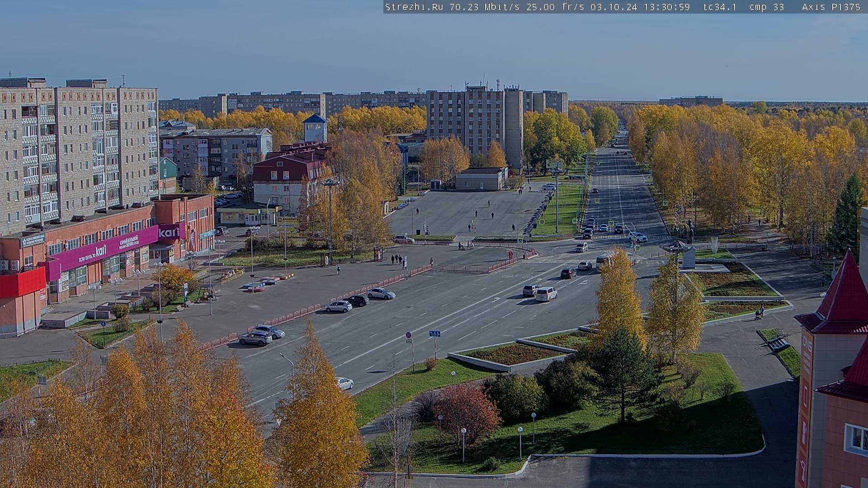Select the 03.10.24 date stamp
868x488 pixels.
coord(614,7)
